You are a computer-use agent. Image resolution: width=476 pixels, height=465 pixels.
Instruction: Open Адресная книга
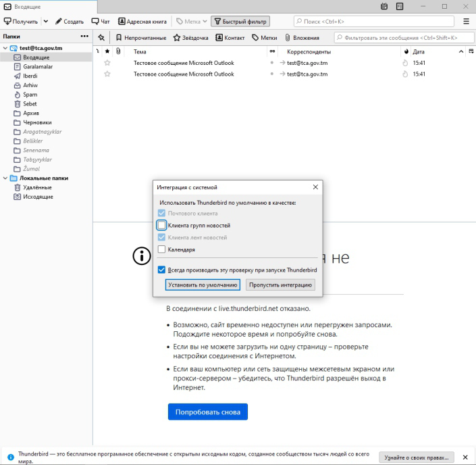[142, 21]
